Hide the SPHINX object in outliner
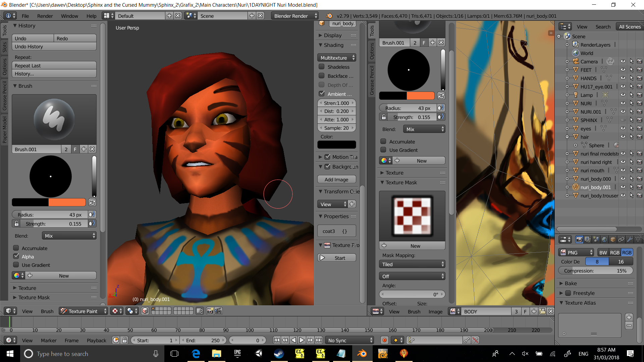644x362 pixels. (x=623, y=120)
